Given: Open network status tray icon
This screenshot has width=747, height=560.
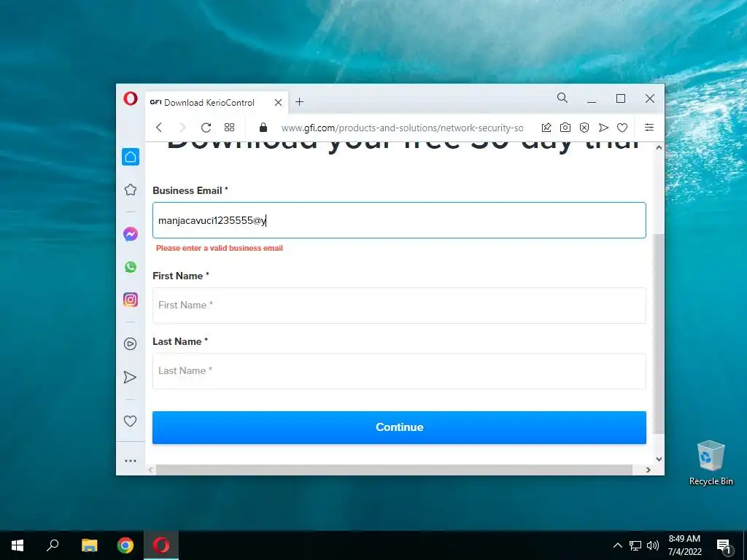Looking at the screenshot, I should 635,545.
